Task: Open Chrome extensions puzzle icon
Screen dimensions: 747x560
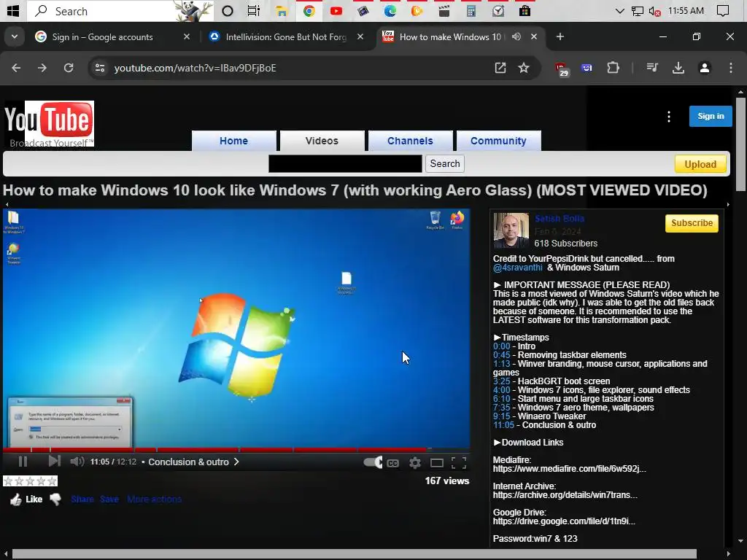Action: point(613,68)
